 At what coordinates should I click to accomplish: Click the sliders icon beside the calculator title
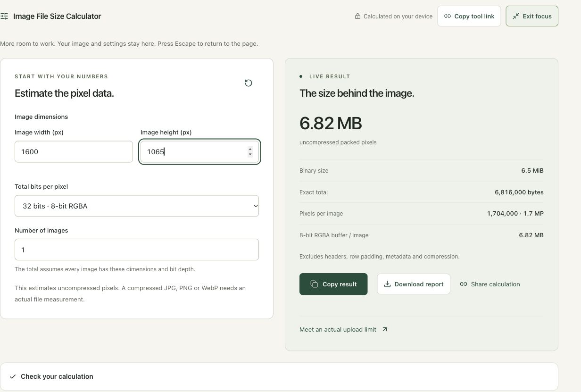point(4,16)
